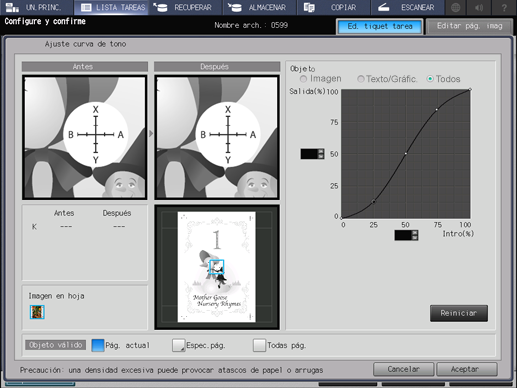Screen dimensions: 517x388
Task: Open the UN. PRINC. main unit tab
Action: (x=36, y=7)
